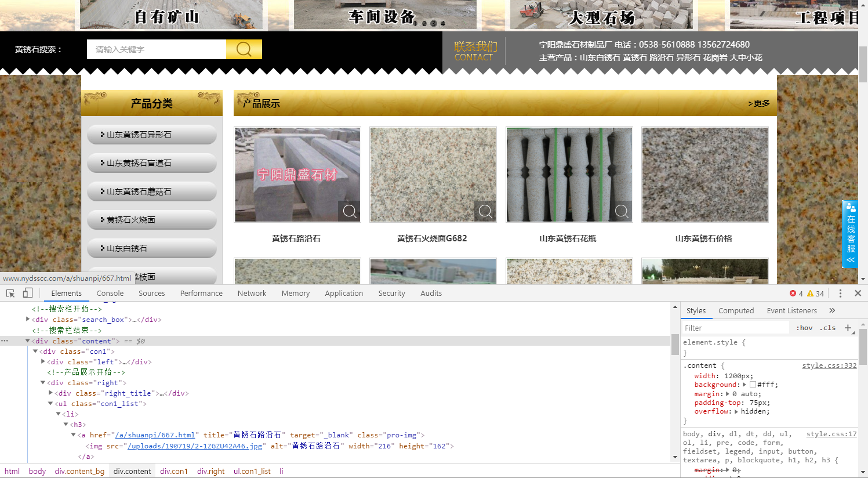Expand the overflow property triangle
The height and width of the screenshot is (478, 868).
(736, 411)
